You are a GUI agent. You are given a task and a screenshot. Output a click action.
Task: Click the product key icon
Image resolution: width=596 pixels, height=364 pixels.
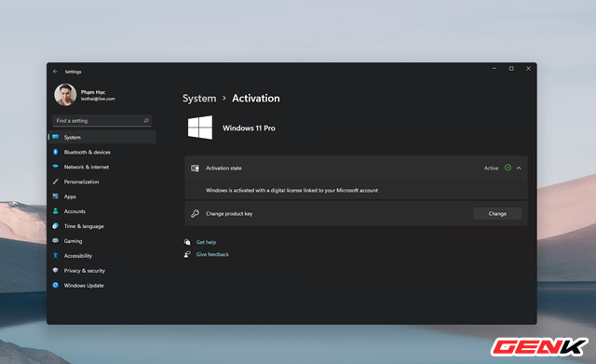coord(195,213)
